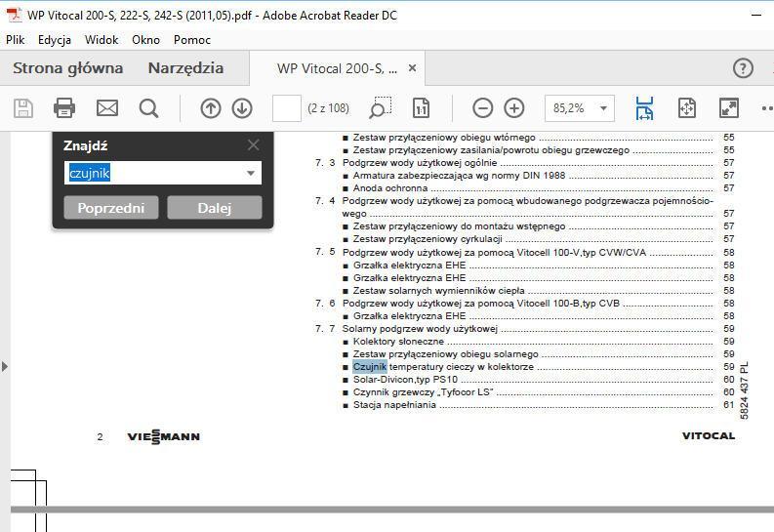
Task: Switch to Strona główna tab
Action: pyautogui.click(x=67, y=68)
